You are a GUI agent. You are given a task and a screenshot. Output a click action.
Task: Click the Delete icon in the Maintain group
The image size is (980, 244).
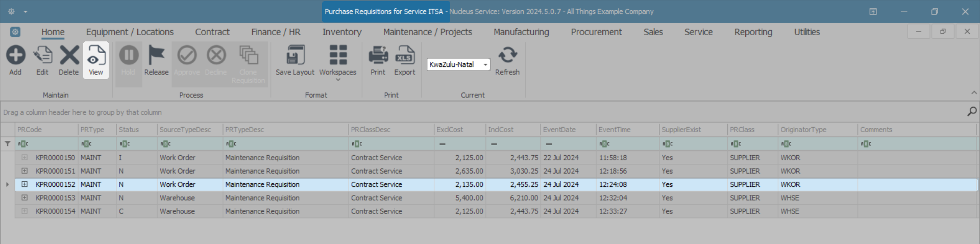[69, 55]
